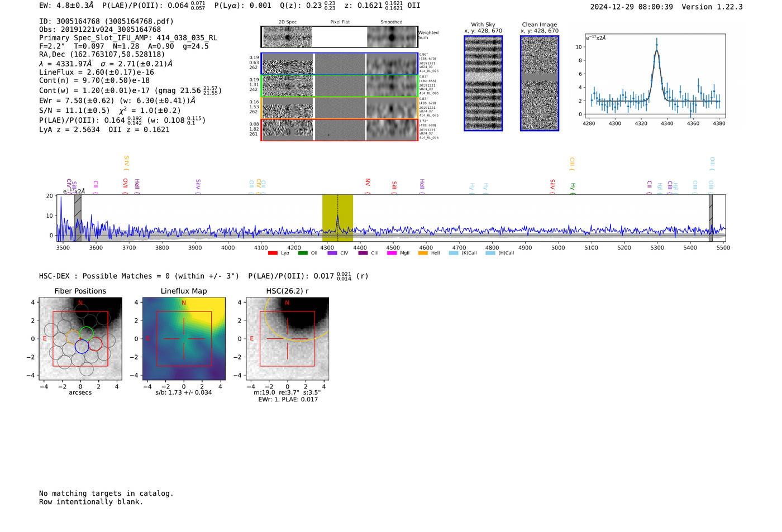Click the (K)CaII legend swatch
This screenshot has height=532, width=782.
[454, 253]
